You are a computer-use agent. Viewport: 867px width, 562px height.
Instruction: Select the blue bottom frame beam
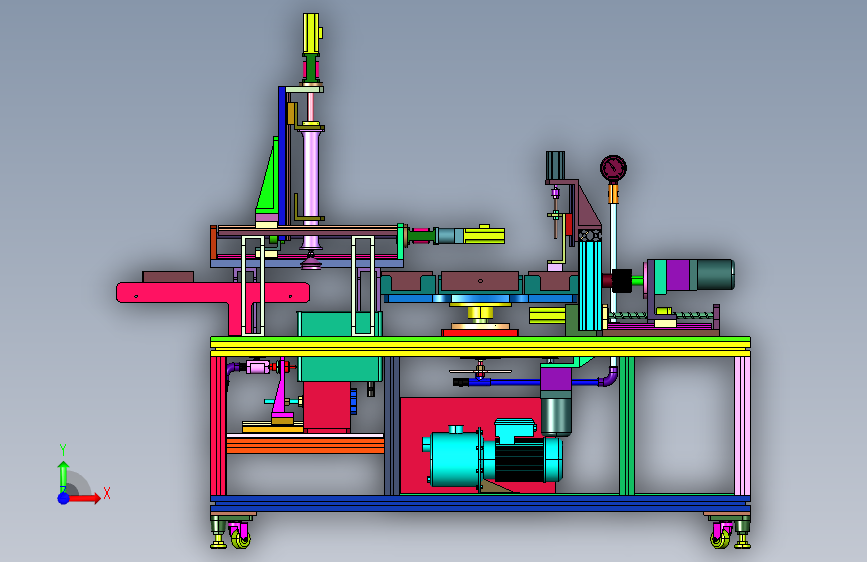(480, 503)
